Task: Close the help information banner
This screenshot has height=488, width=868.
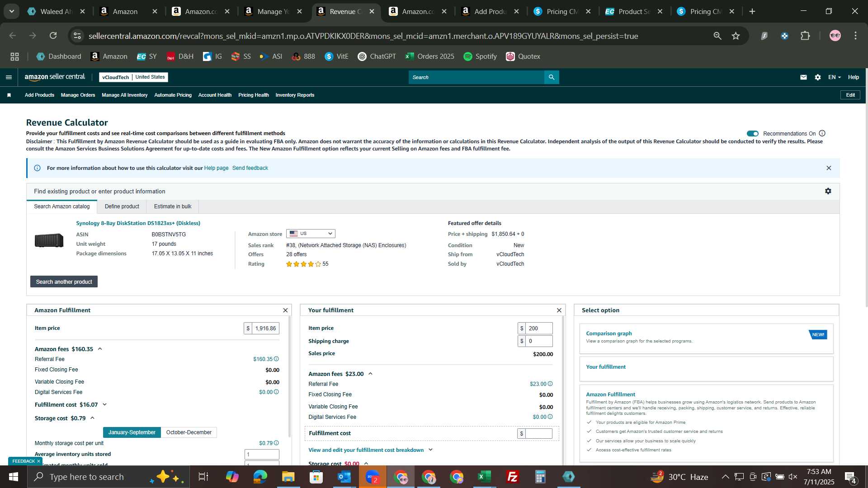Action: (829, 168)
